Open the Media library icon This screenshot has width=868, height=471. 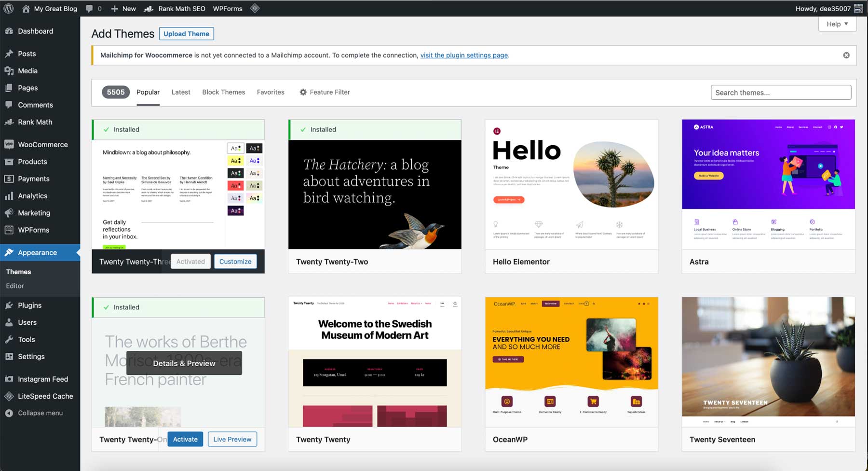pos(9,70)
